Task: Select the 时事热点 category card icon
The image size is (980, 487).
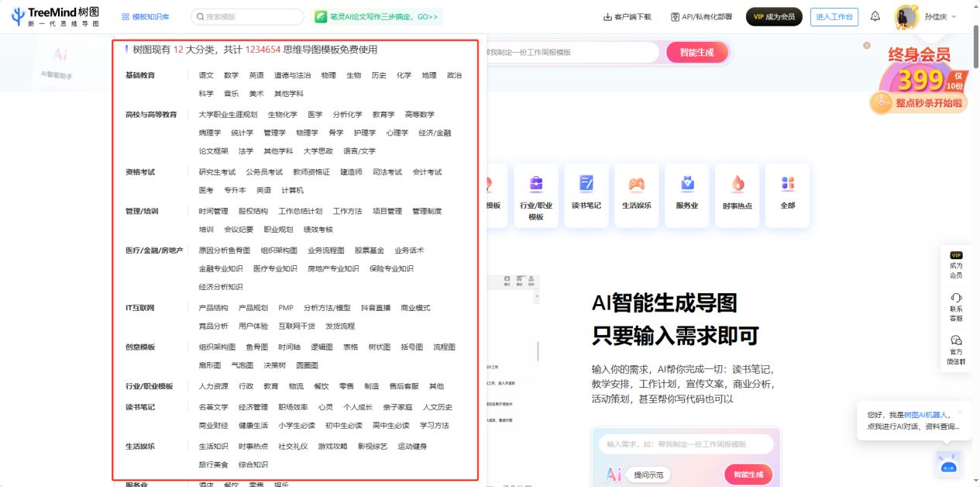Action: 738,184
